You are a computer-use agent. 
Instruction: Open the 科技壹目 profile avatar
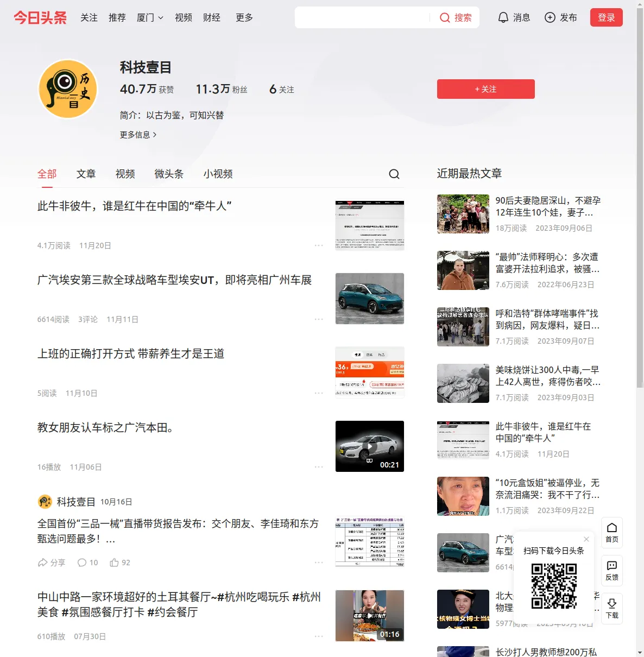tap(68, 89)
